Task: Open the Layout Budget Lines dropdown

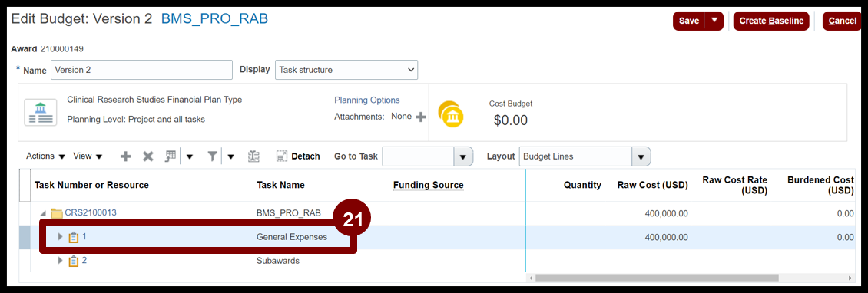Action: click(585, 156)
